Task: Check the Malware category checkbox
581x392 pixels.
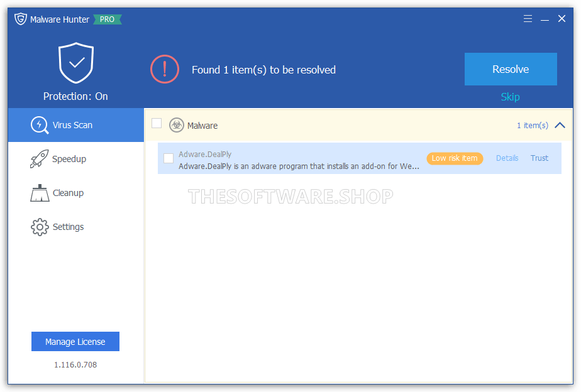Action: pos(157,123)
